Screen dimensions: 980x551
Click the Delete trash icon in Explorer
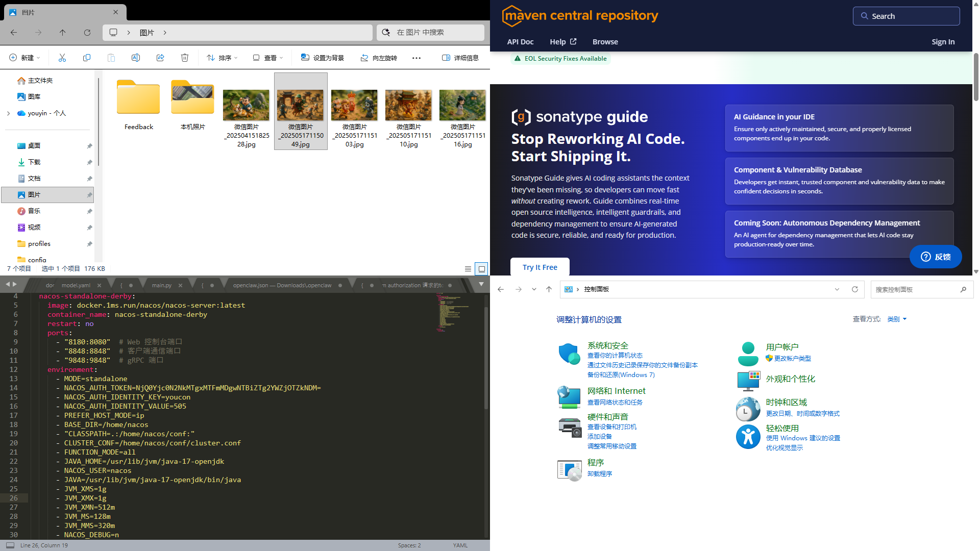click(185, 58)
